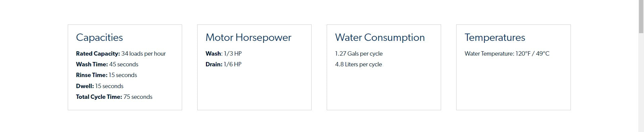
Task: Select the Wash Time 45 seconds text
Action: click(x=107, y=64)
